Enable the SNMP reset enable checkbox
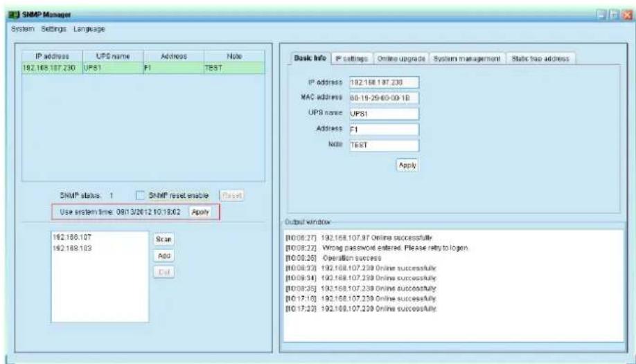The width and height of the screenshot is (636, 364). click(141, 195)
